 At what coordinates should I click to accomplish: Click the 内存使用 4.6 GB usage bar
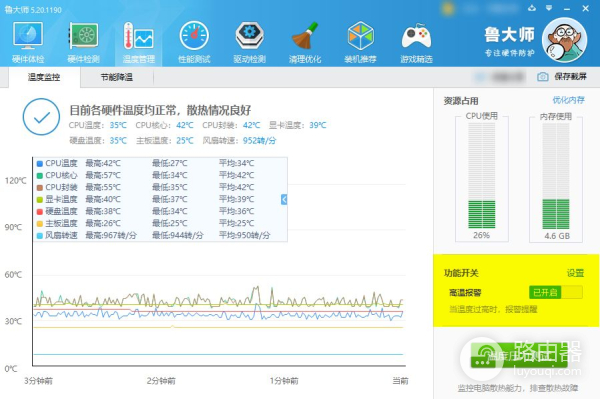pyautogui.click(x=556, y=176)
